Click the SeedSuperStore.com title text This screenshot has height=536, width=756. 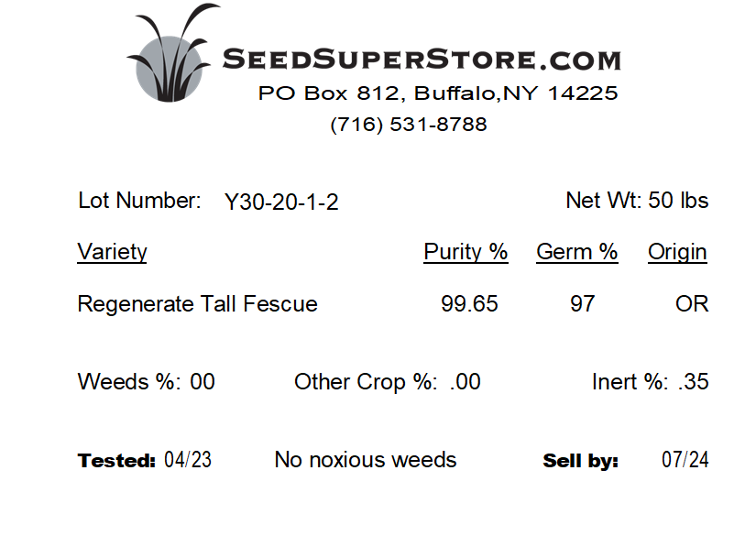tap(422, 60)
